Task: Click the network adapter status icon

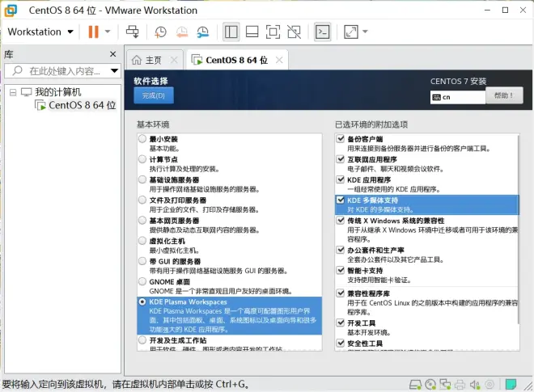Action: pos(445,385)
